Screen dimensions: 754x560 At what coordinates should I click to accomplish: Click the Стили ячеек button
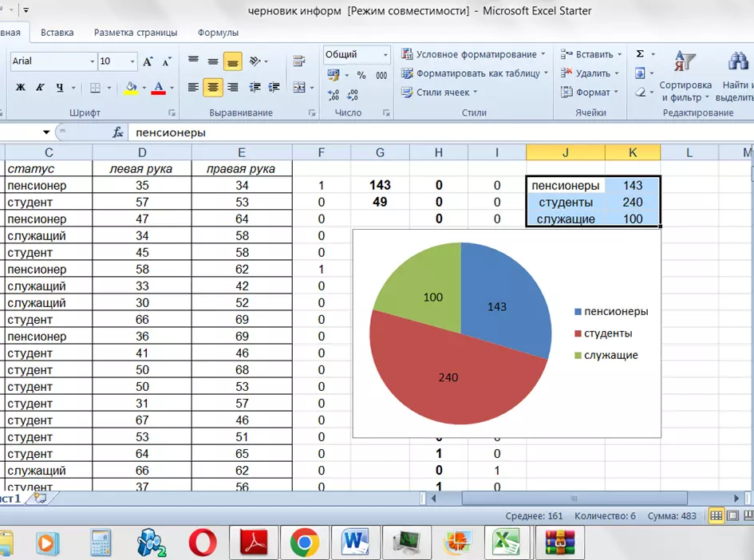[x=442, y=93]
